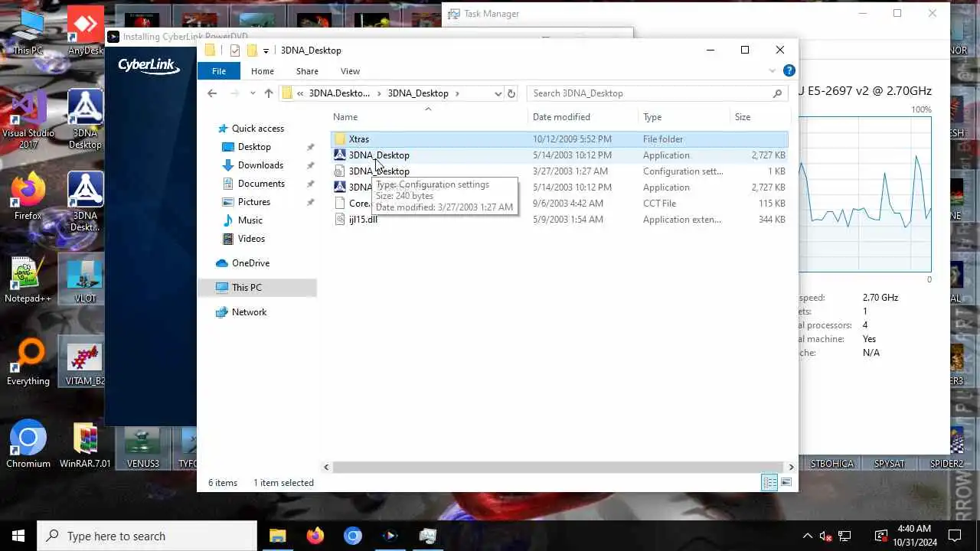980x551 pixels.
Task: Click the Properties checkmark in title bar toolbar
Action: pos(235,51)
